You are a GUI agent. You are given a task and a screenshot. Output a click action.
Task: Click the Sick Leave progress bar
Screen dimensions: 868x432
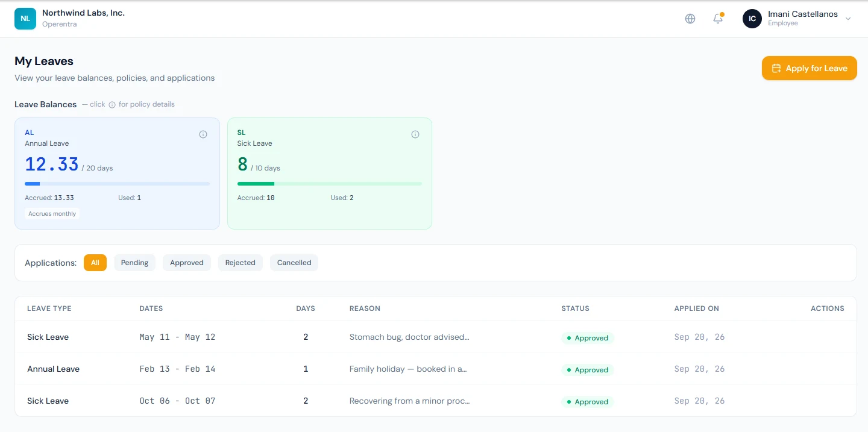(330, 184)
